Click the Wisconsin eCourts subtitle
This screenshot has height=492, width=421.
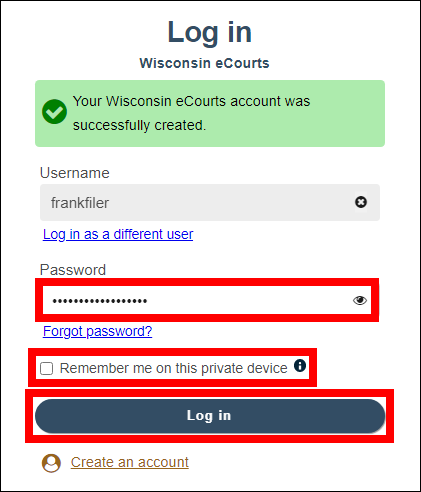(x=204, y=63)
